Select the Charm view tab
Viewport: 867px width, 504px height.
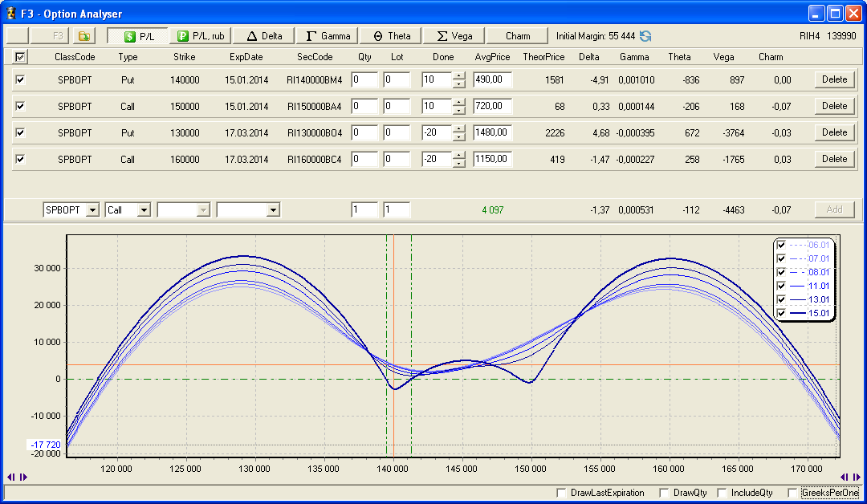518,36
